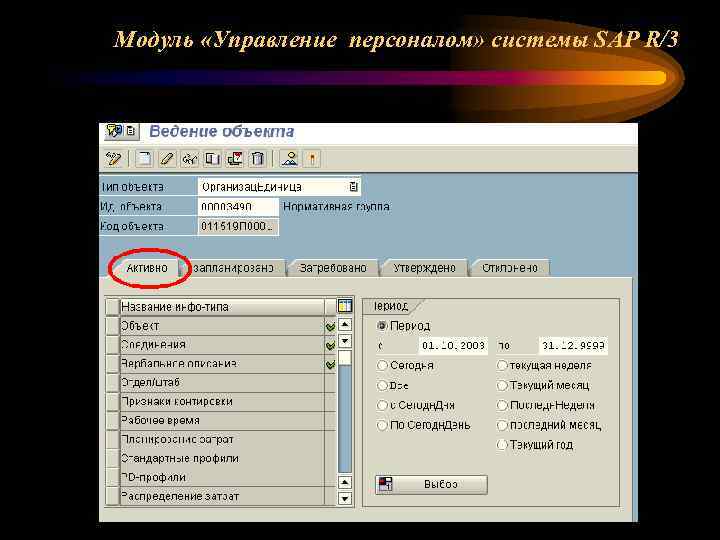The image size is (720, 540).
Task: Select the Текущий год radio option
Action: tap(501, 444)
